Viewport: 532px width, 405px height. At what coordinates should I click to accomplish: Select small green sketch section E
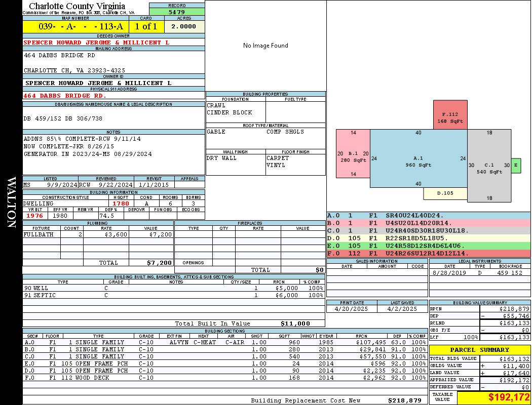click(x=516, y=166)
